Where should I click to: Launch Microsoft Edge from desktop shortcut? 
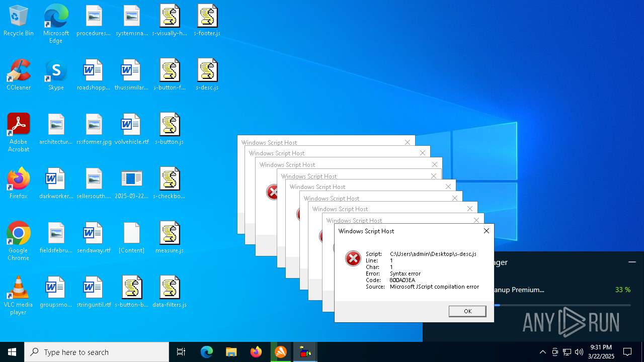tap(56, 24)
